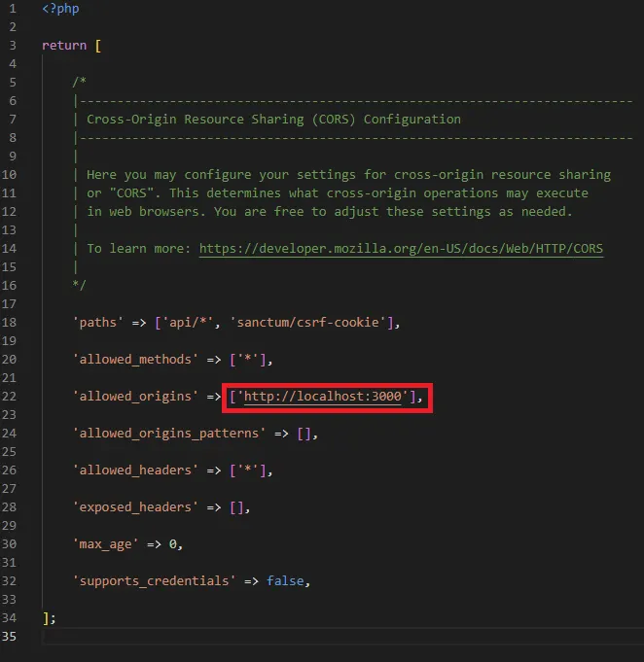Click the comment line starting 'in web browsers'
Viewport: 644px width, 662px height.
pyautogui.click(x=330, y=212)
